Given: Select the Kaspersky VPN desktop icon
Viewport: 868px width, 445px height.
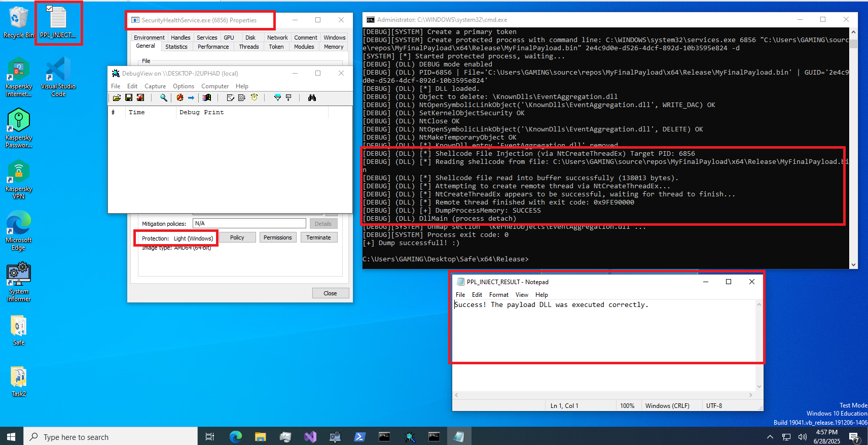Looking at the screenshot, I should pyautogui.click(x=19, y=180).
